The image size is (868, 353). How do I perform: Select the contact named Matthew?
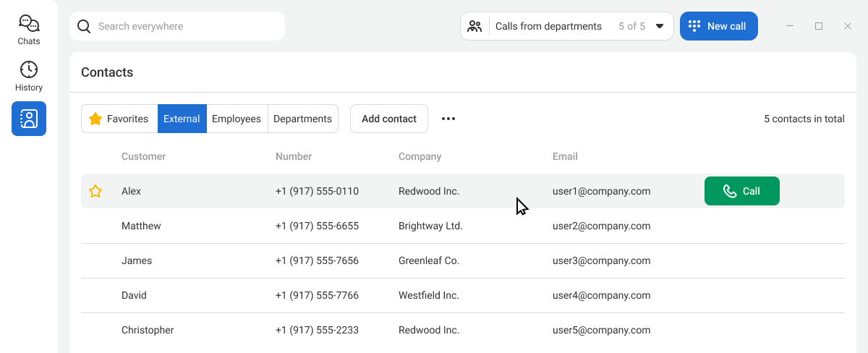coord(141,226)
